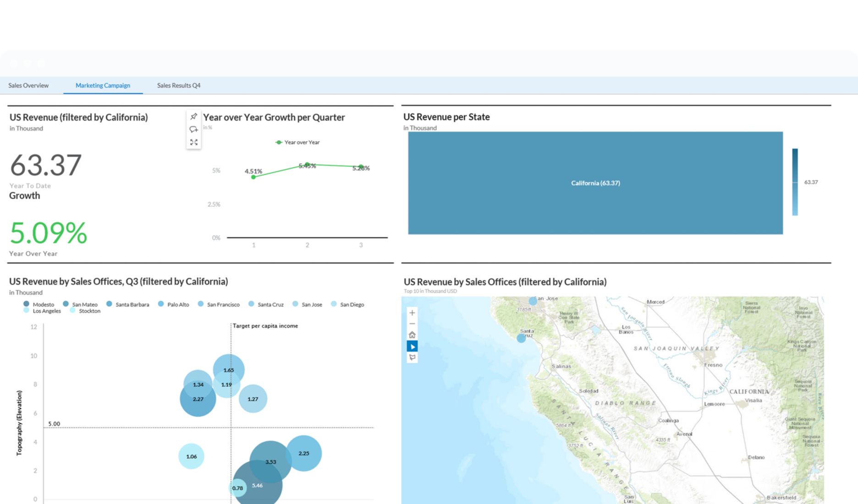Select the Marketing Campaign tab
This screenshot has height=504, width=858.
coord(103,86)
